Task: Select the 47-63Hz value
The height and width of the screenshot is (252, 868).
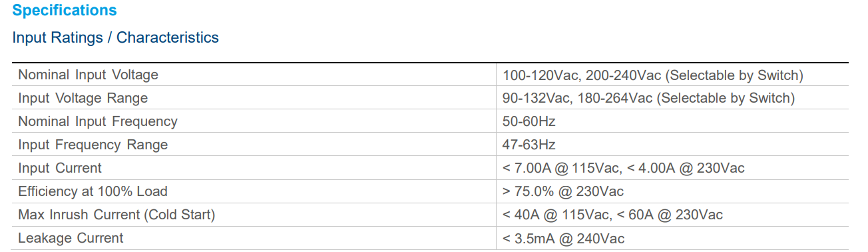Action: pyautogui.click(x=529, y=145)
